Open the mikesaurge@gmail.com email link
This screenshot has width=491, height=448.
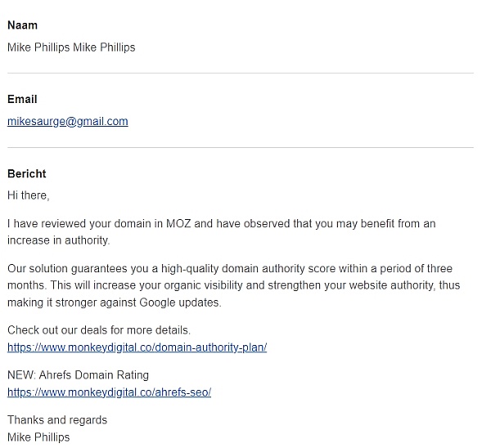point(68,121)
